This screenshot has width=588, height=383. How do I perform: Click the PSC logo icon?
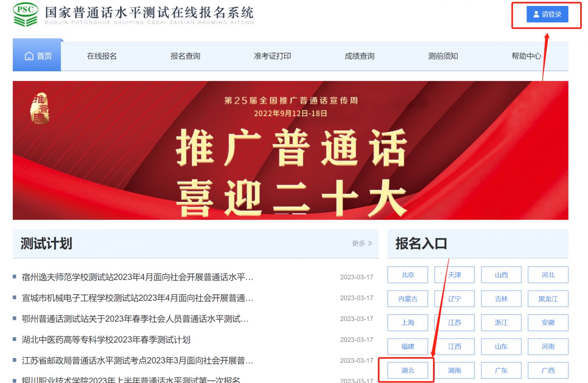click(x=25, y=14)
